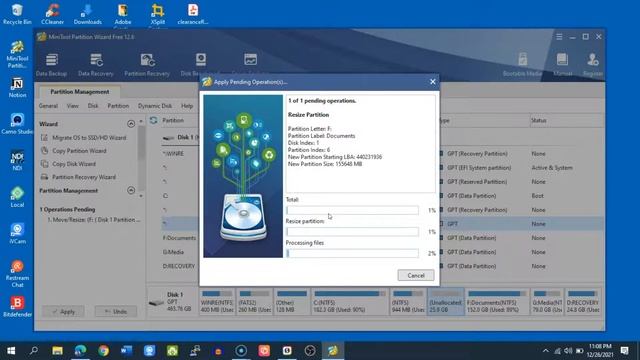Image resolution: width=640 pixels, height=360 pixels.
Task: Open the Partition menu
Action: click(118, 106)
